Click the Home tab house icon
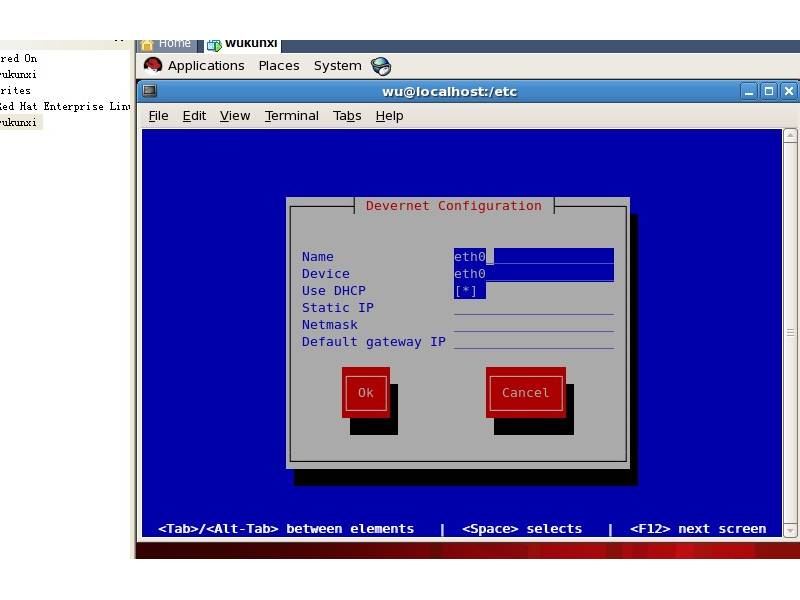Image resolution: width=800 pixels, height=600 pixels. 148,43
